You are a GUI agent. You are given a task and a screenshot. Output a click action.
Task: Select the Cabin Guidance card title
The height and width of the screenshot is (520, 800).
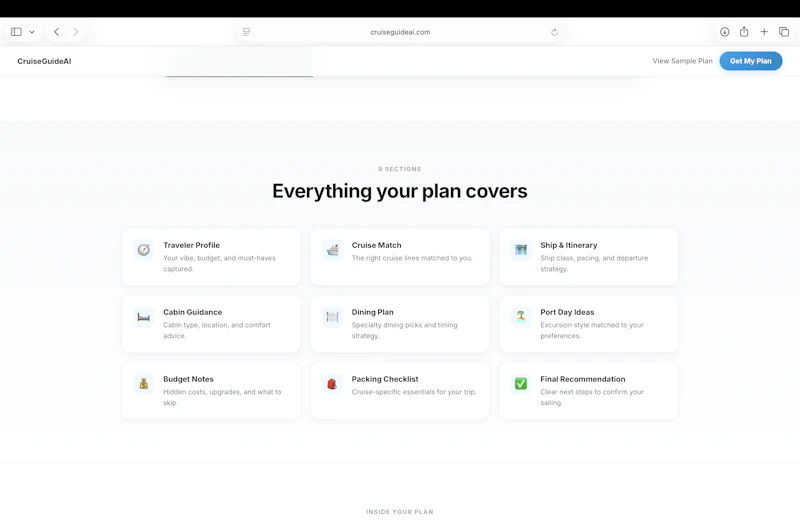click(x=192, y=312)
